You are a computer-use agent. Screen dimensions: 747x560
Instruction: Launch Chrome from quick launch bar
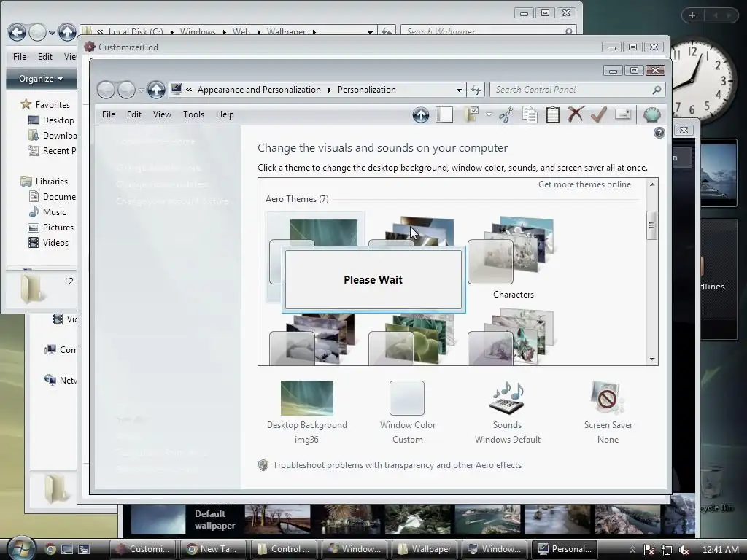pos(50,549)
